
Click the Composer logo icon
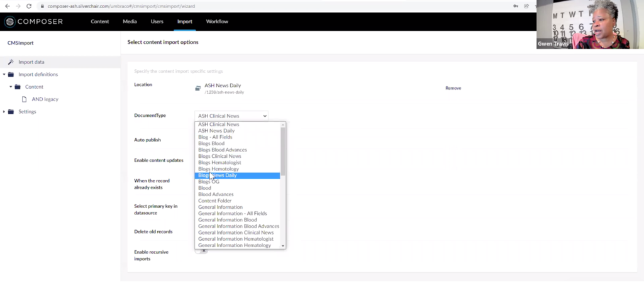coord(9,22)
